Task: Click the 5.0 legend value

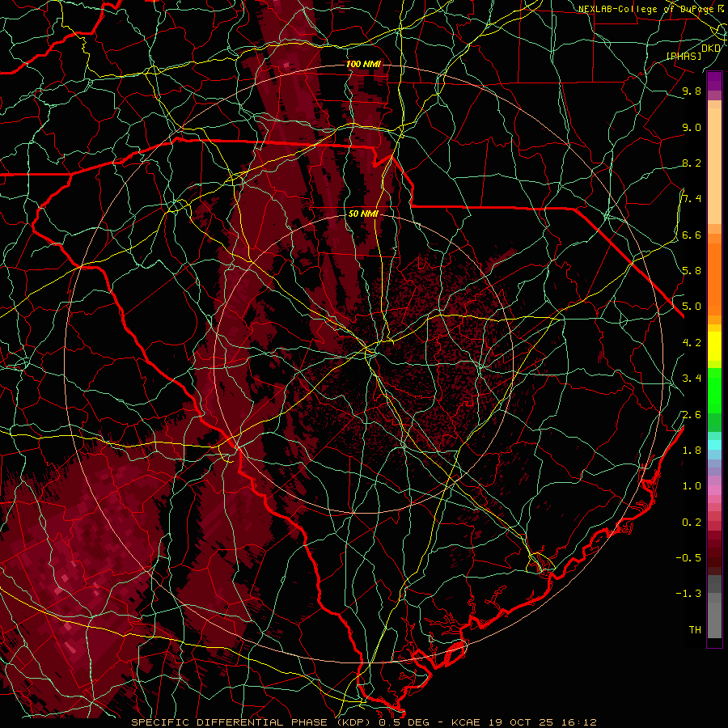Action: [x=692, y=307]
